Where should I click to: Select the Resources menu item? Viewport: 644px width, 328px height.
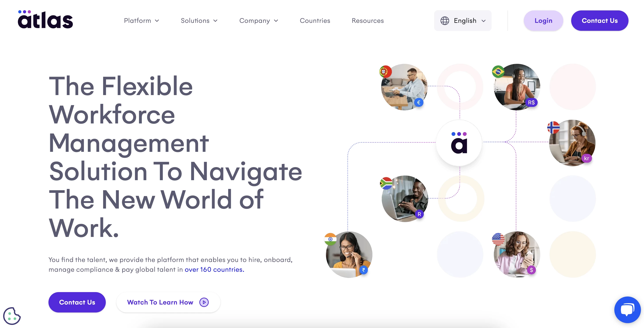(x=367, y=20)
